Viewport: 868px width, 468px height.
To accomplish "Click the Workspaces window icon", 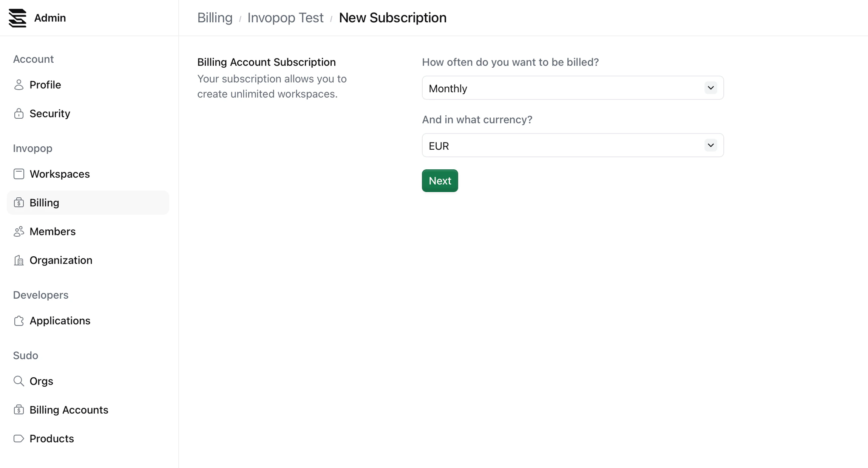I will [x=19, y=174].
